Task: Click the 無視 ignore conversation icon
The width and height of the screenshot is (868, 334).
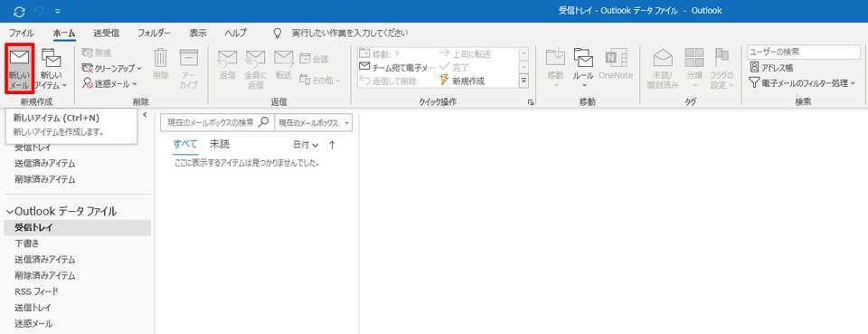Action: (97, 53)
